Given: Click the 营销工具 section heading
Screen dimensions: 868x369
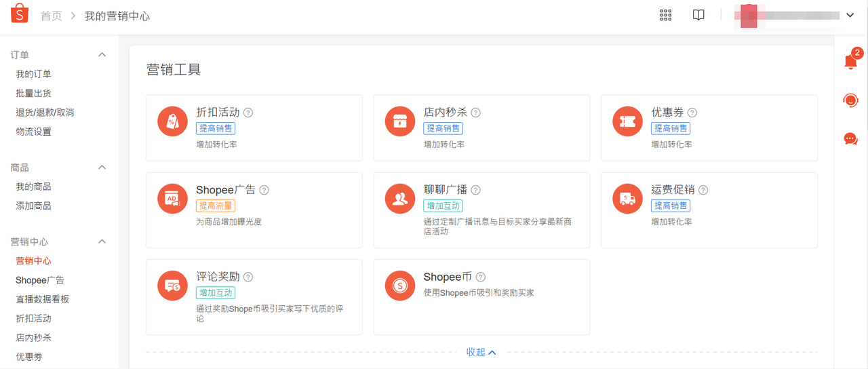Looking at the screenshot, I should [x=174, y=69].
